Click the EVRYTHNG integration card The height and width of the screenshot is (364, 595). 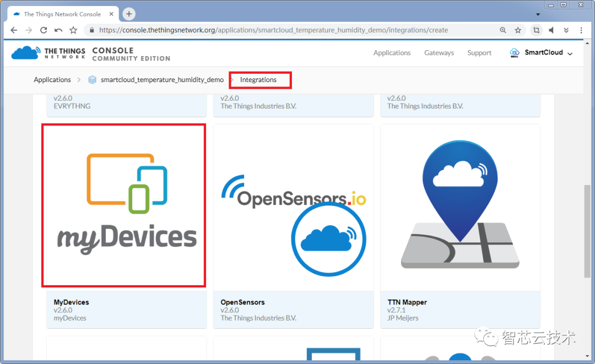click(127, 105)
